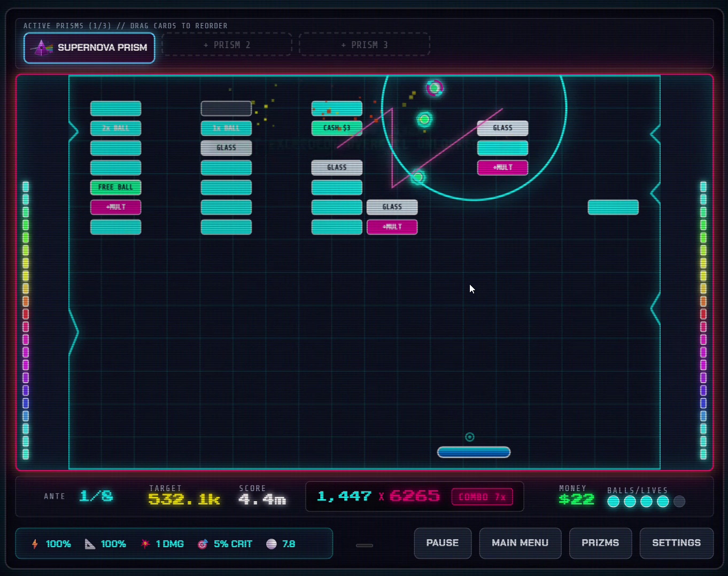Click the Supernova Prism pyramid icon
728x576 pixels.
[42, 48]
